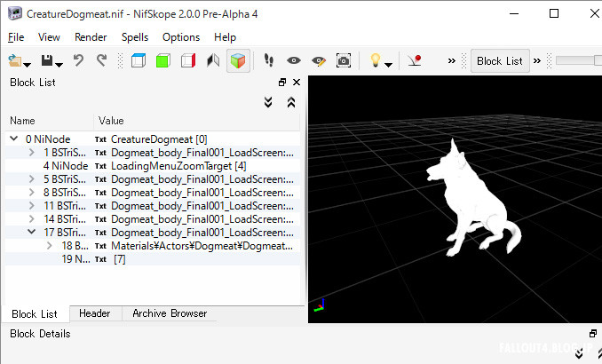Select the 4 NiNode row
The image size is (602, 364).
tap(153, 166)
